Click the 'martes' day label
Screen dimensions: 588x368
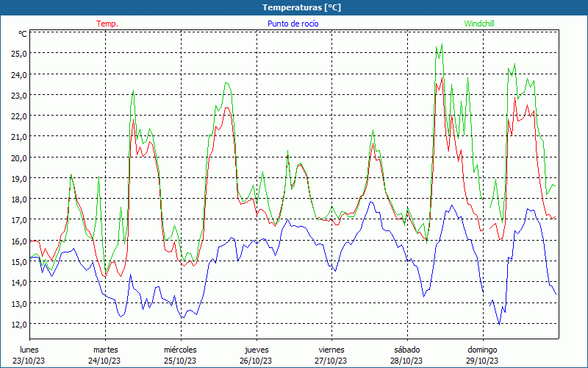click(x=105, y=350)
